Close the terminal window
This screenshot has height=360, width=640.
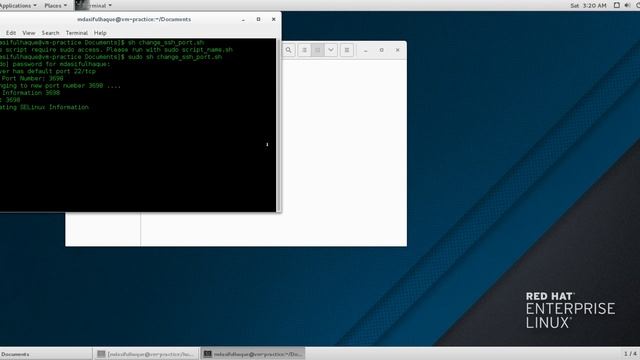click(x=273, y=19)
